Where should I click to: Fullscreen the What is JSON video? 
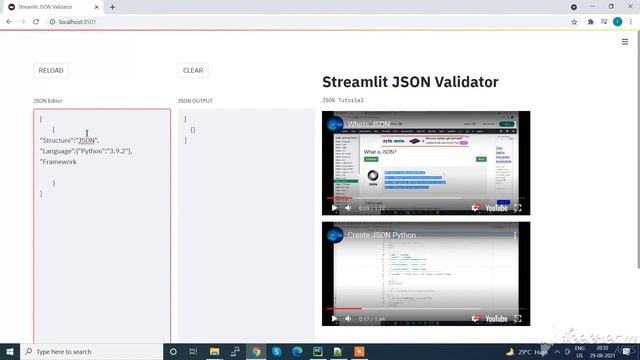pos(518,208)
